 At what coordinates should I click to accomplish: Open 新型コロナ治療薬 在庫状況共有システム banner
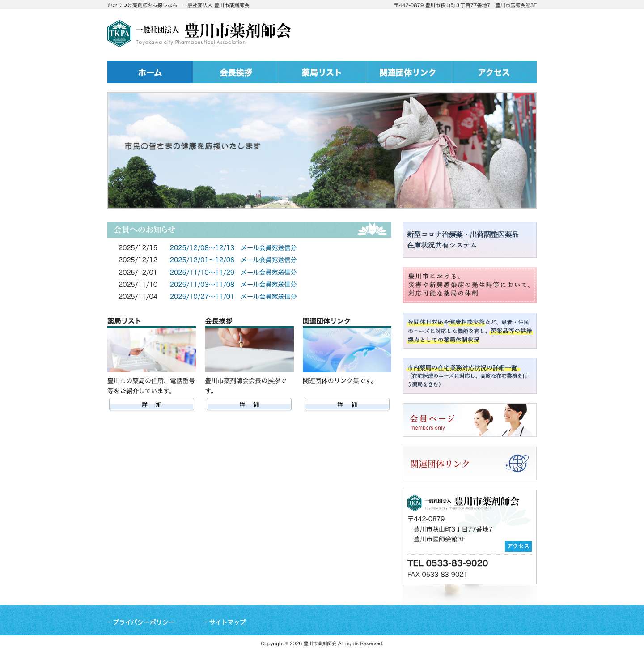[469, 240]
